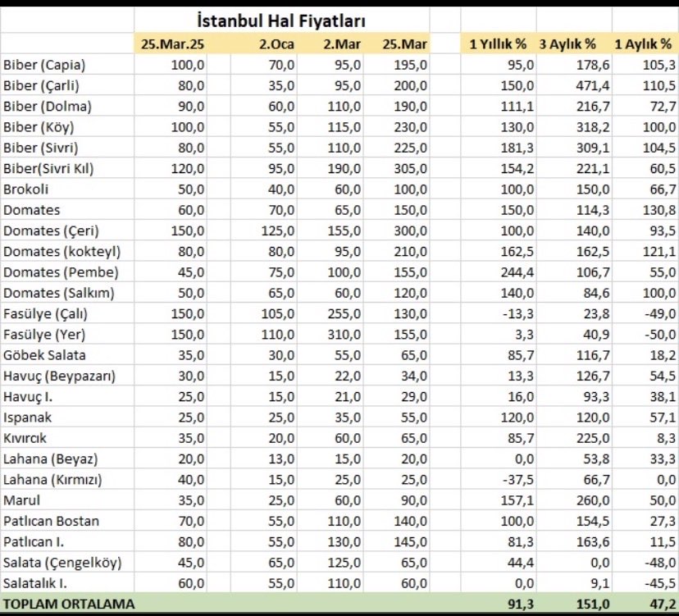Click the Göbek Salata label cell
Screen dimensions: 679x616
click(44, 355)
